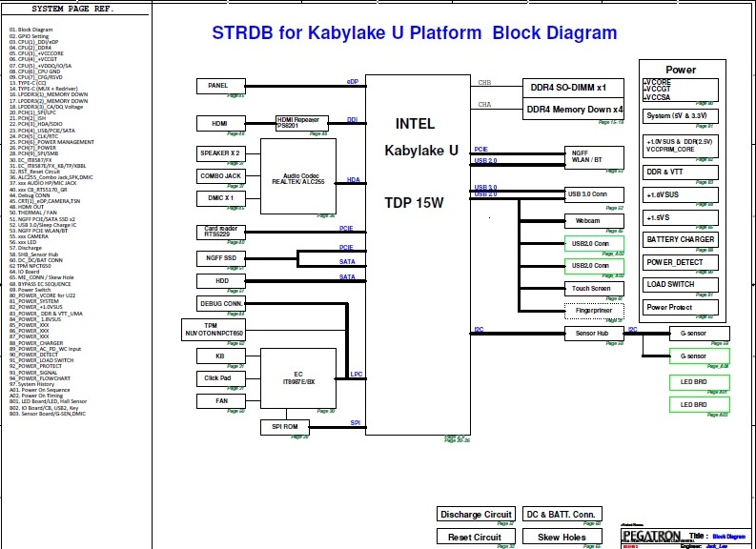Click the COMBO JACK block
Image resolution: width=756 pixels, height=549 pixels.
(221, 176)
